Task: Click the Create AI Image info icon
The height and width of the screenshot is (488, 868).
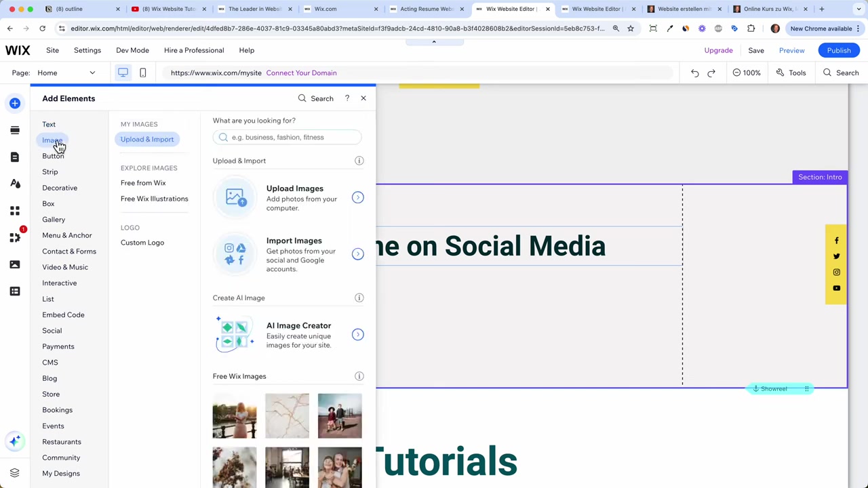Action: tap(359, 298)
